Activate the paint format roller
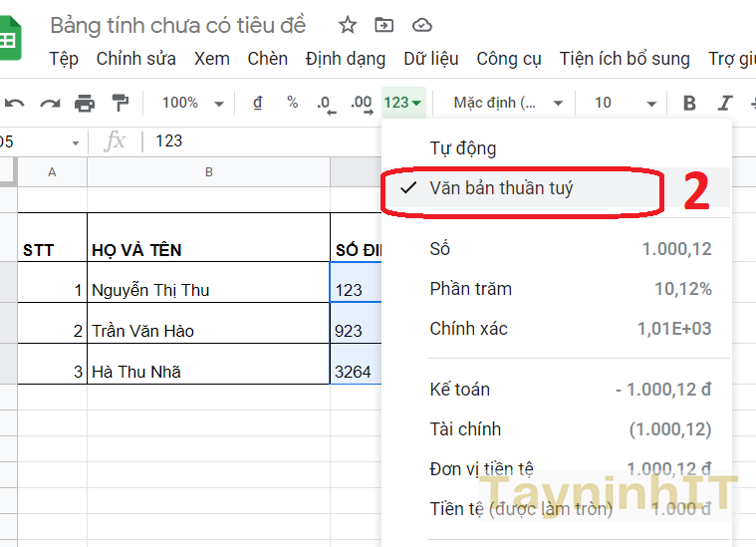Screen dimensions: 756x547 (121, 103)
